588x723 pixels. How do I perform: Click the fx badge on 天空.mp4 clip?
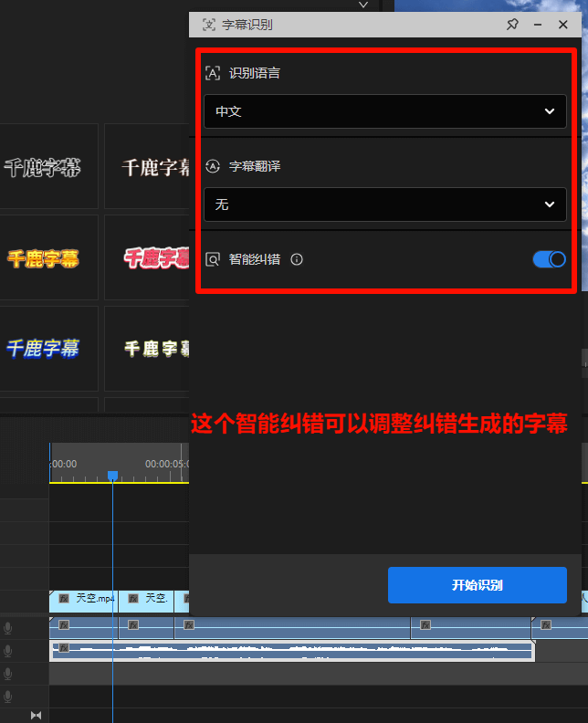click(x=64, y=599)
